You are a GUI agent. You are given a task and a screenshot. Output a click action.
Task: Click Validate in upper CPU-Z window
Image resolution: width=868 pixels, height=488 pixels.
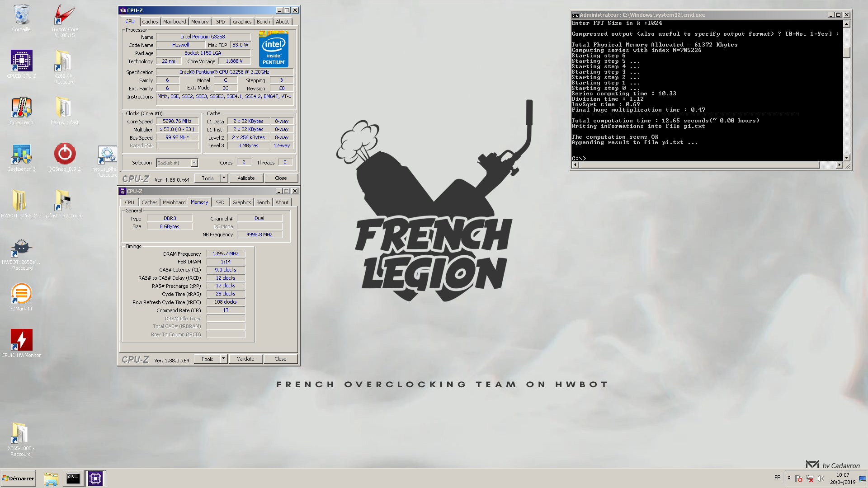tap(246, 178)
